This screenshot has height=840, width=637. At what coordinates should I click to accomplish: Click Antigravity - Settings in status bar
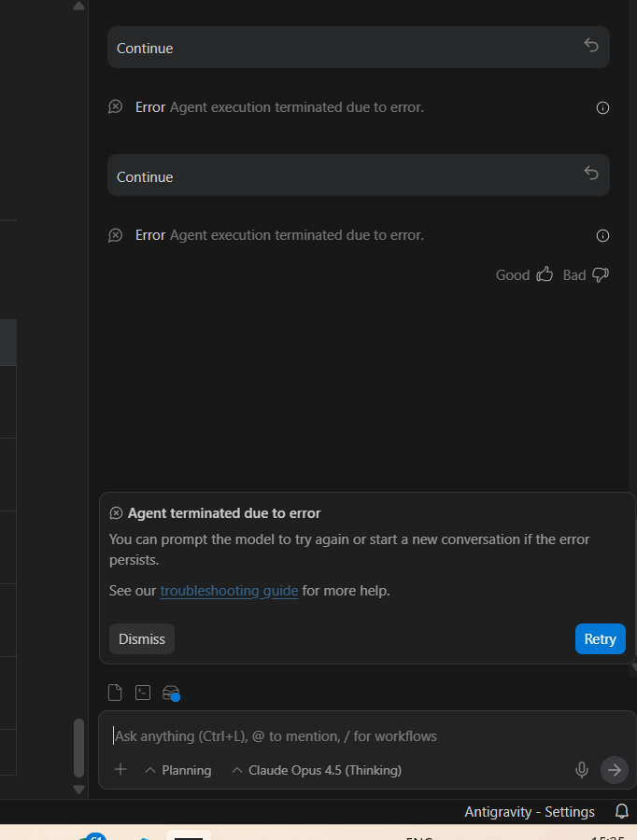(x=530, y=812)
